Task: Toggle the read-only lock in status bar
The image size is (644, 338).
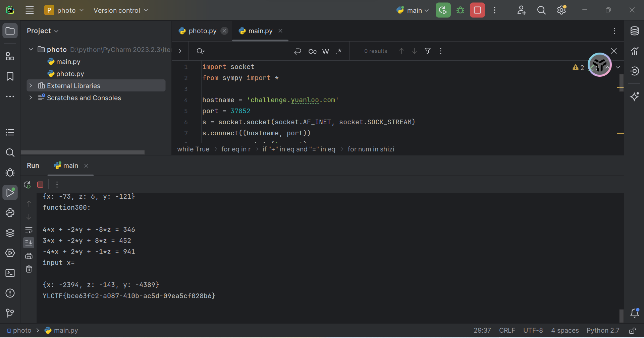Action: tap(632, 331)
